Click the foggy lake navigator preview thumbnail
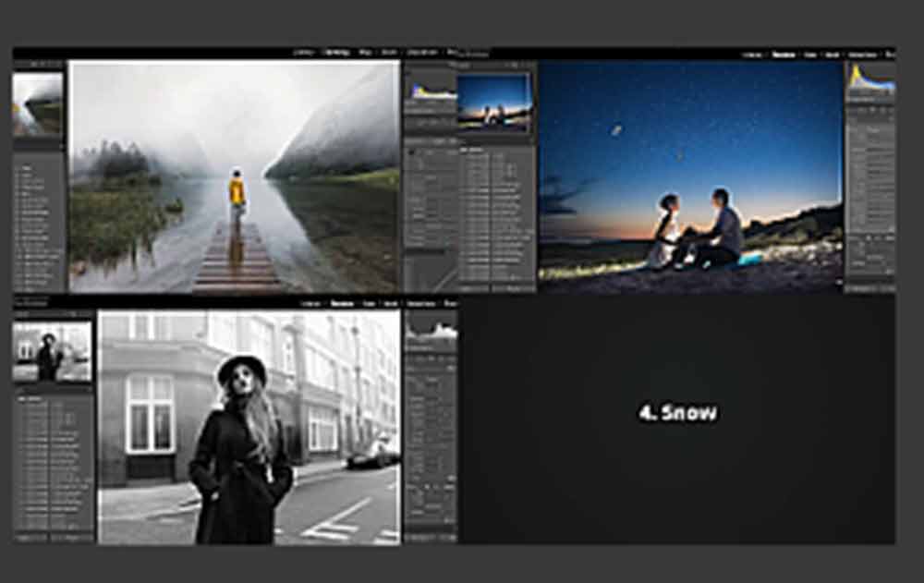Viewport: 924px width, 583px height. 38,105
